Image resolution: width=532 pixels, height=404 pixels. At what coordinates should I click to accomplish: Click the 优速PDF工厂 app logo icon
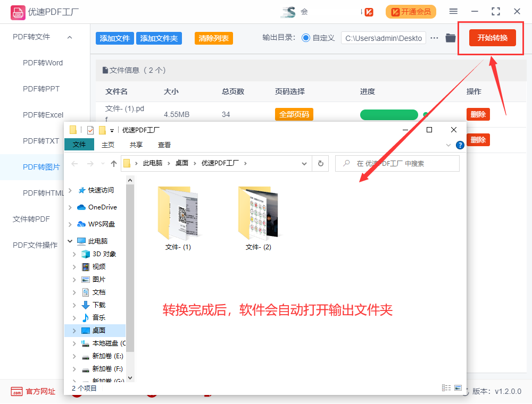click(18, 13)
